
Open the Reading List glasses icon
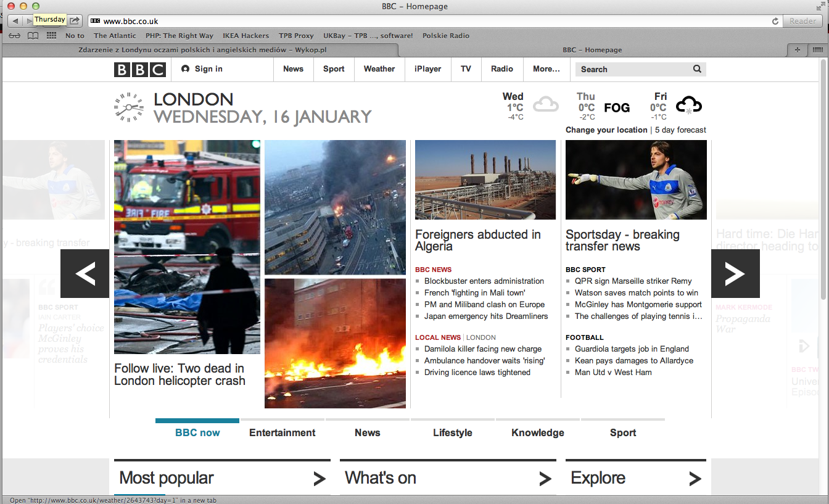pos(14,36)
